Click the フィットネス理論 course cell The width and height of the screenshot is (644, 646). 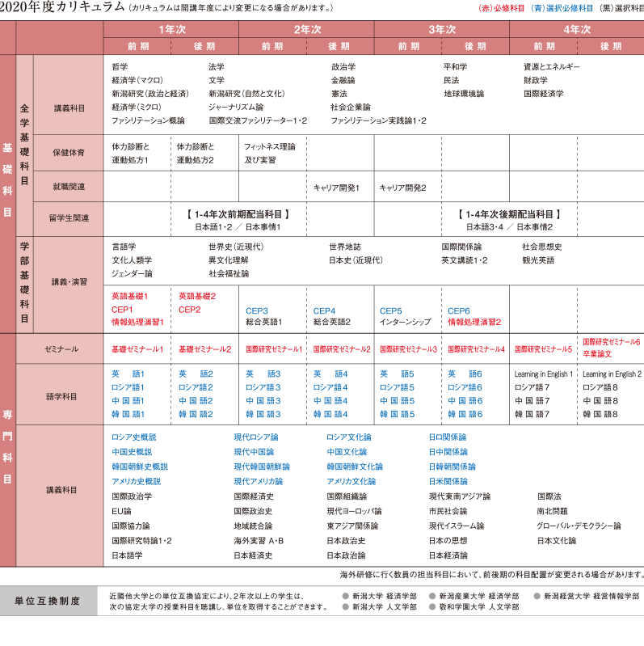coord(270,146)
